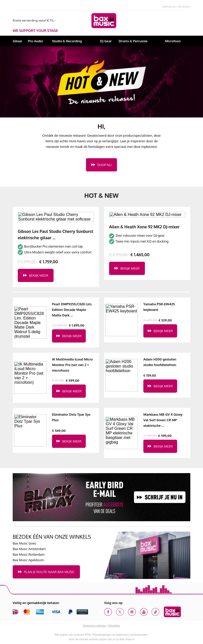Open the Instagram social icon
The width and height of the screenshot is (203, 644).
coord(132,612)
